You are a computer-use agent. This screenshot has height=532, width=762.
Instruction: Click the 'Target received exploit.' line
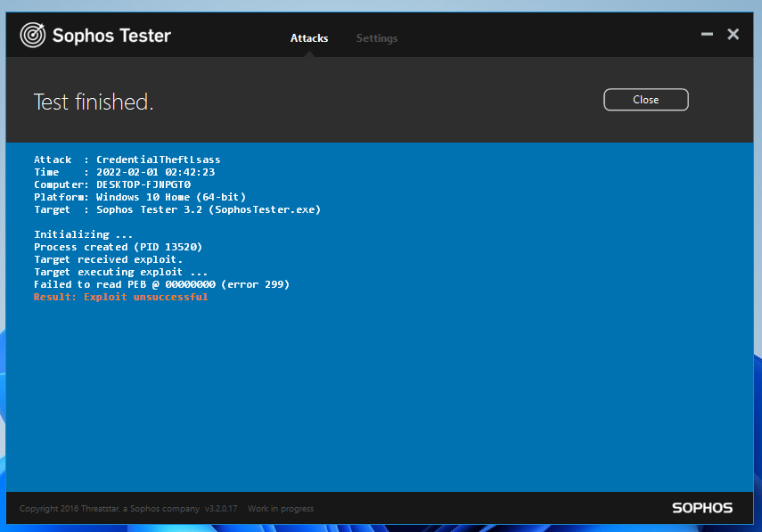[108, 259]
